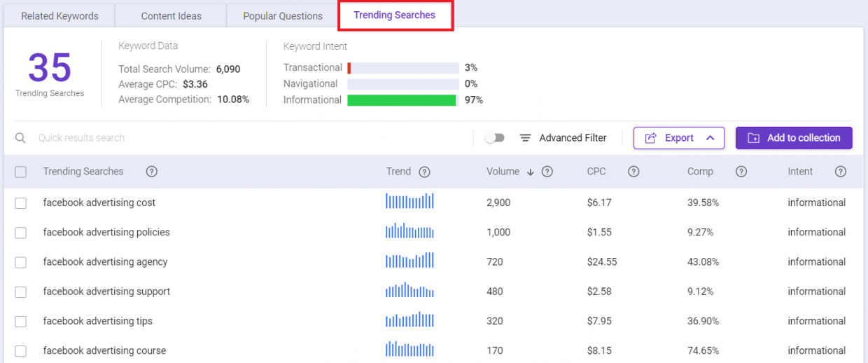Switch to the Popular Questions tab
This screenshot has width=868, height=363.
(283, 16)
